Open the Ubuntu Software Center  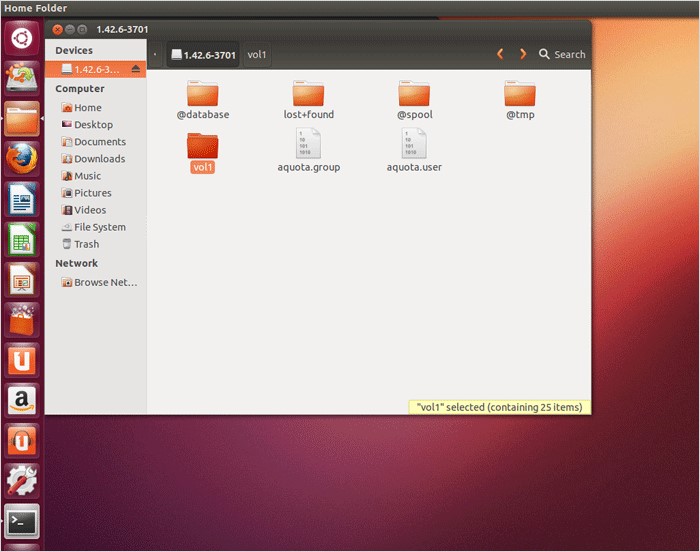[x=21, y=320]
